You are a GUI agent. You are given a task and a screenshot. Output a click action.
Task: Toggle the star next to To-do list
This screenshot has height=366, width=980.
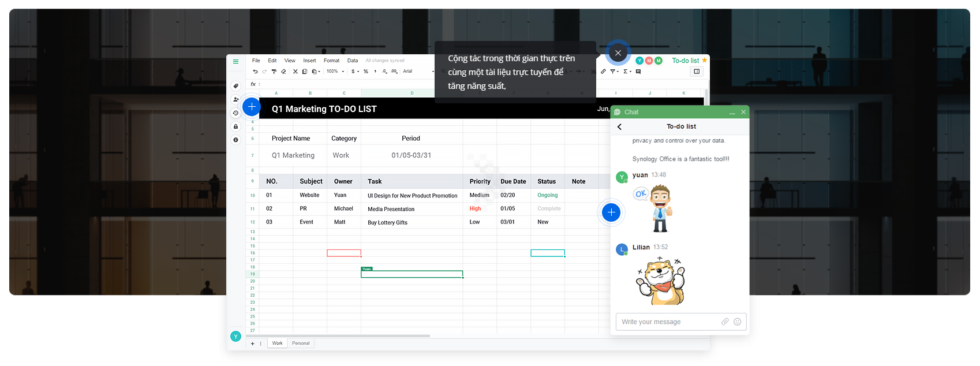(x=704, y=60)
